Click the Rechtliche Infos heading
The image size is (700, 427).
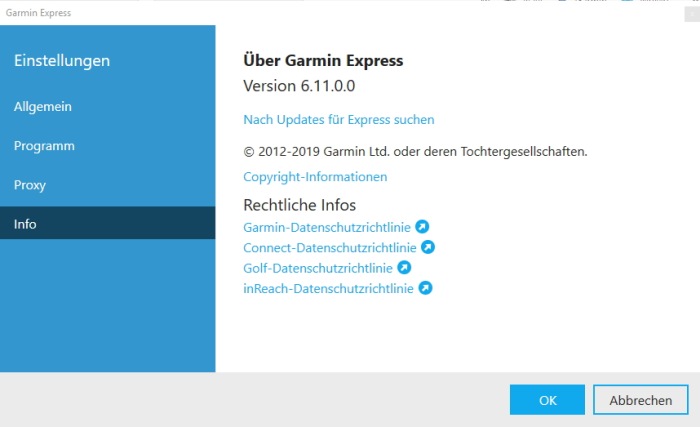click(299, 205)
